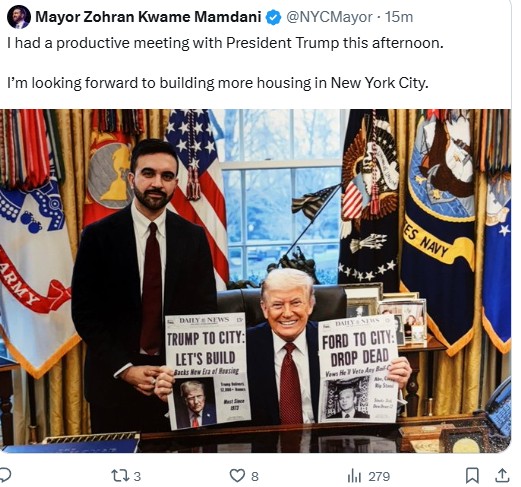Click the "TRUMP TO CITY: LET'S BUILD" newspaper in photo
Screen dimensions: 521x487
click(207, 371)
